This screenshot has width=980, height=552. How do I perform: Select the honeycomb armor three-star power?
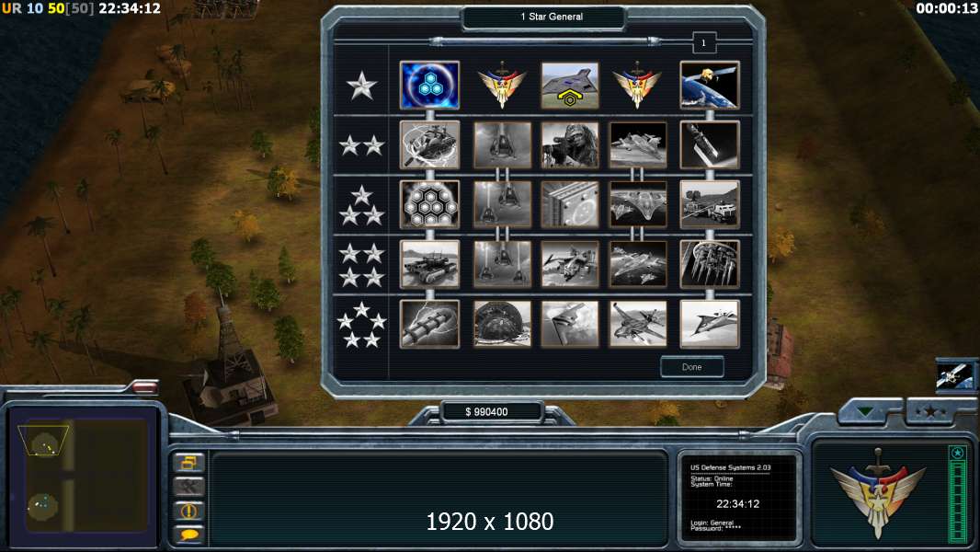(429, 205)
